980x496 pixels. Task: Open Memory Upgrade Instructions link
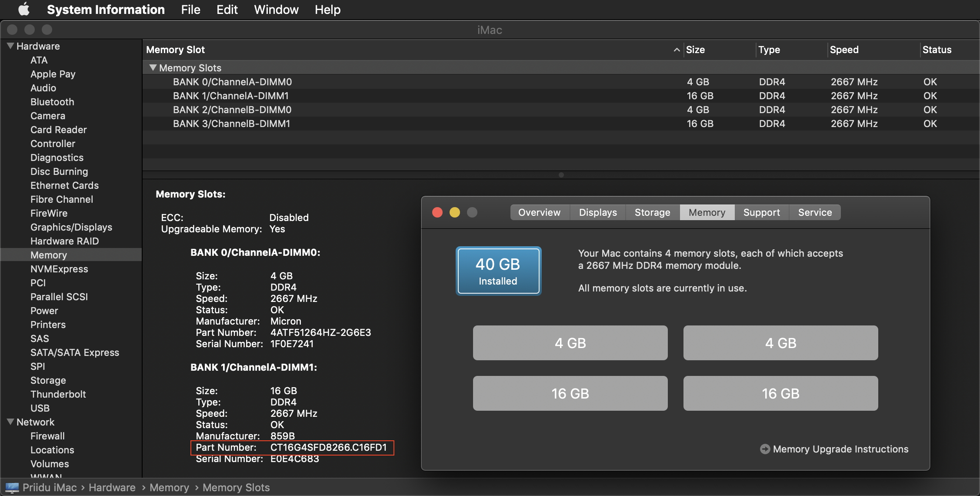[840, 449]
